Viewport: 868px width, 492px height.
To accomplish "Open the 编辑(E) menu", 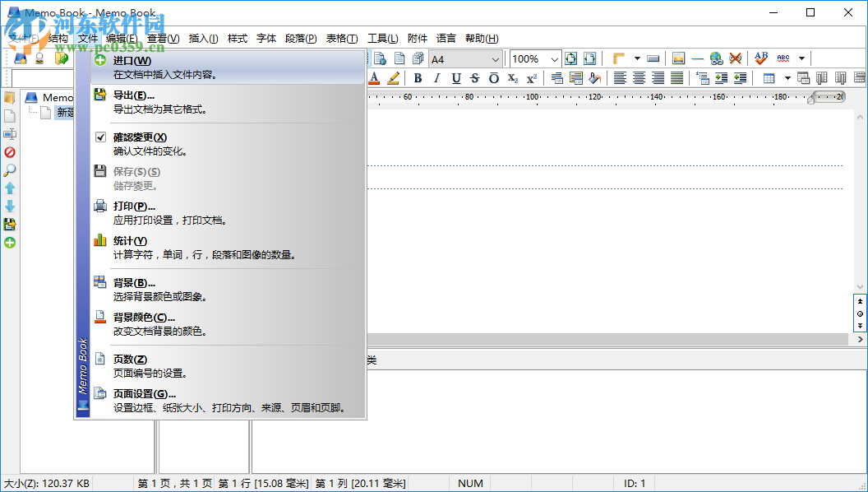I will [122, 38].
